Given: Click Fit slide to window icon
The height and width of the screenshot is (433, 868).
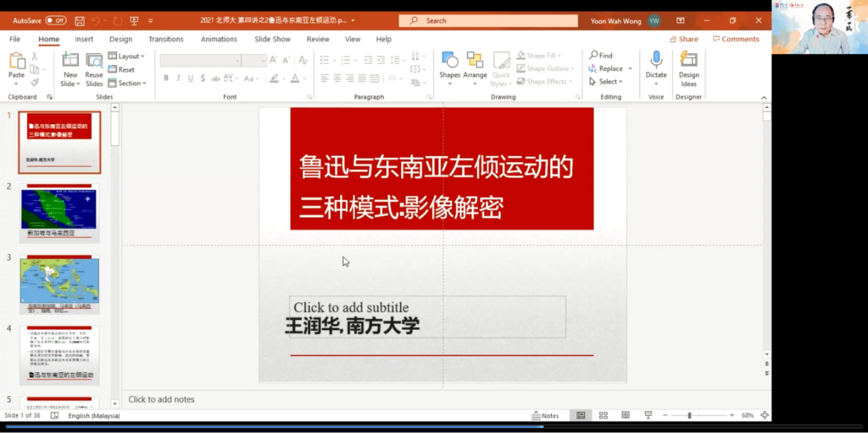Looking at the screenshot, I should (765, 415).
